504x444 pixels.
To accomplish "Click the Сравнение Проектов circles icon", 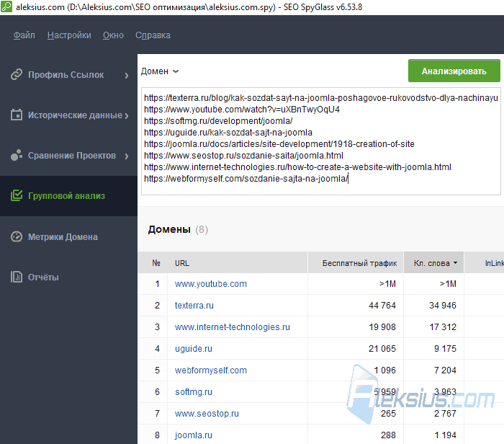I will 17,155.
